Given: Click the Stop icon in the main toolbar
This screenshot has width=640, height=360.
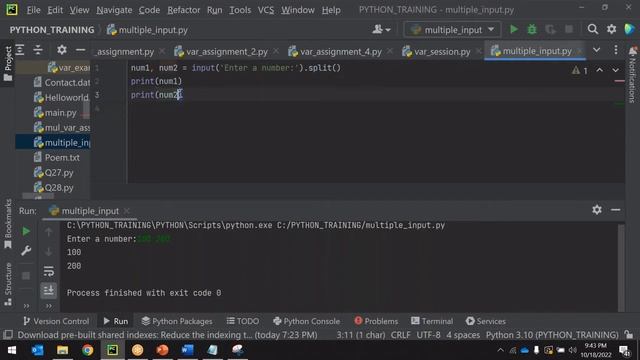Looking at the screenshot, I should click(569, 29).
